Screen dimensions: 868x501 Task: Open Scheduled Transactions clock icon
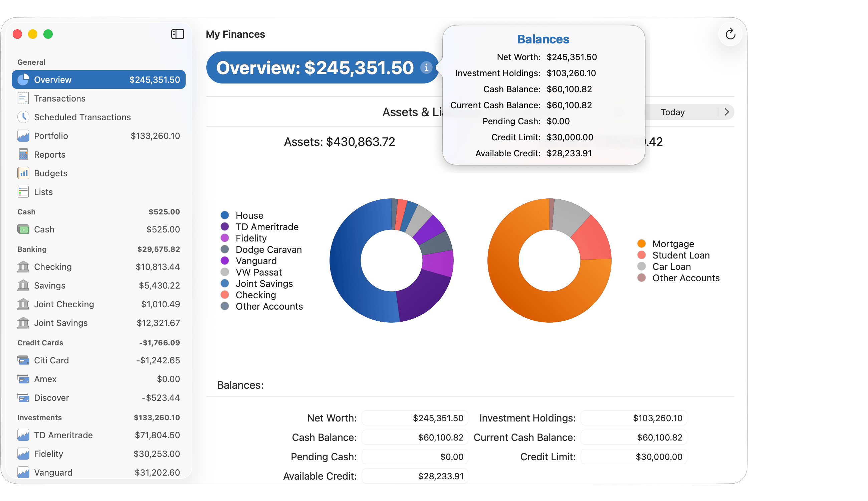tap(23, 117)
